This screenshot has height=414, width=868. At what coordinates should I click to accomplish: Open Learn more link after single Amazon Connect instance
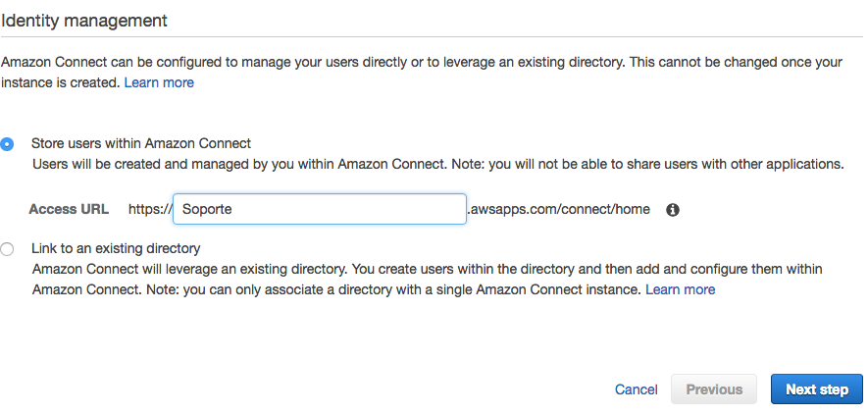click(680, 289)
